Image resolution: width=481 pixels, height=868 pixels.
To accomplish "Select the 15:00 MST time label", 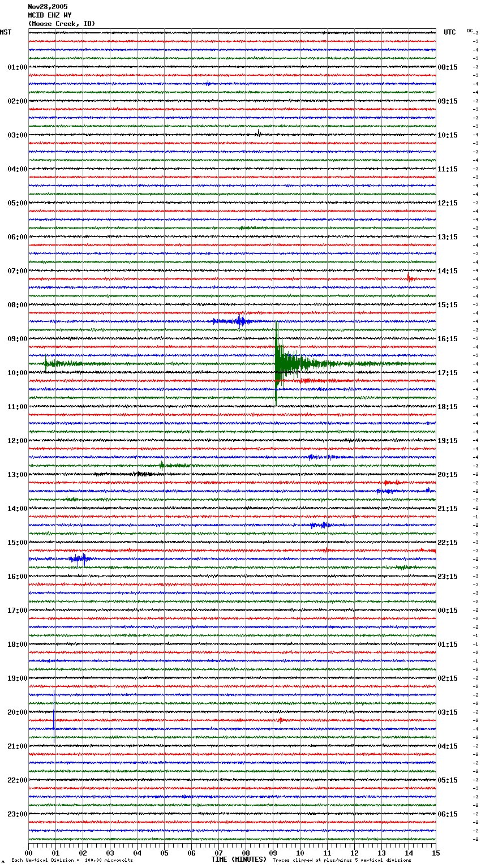I will 18,543.
